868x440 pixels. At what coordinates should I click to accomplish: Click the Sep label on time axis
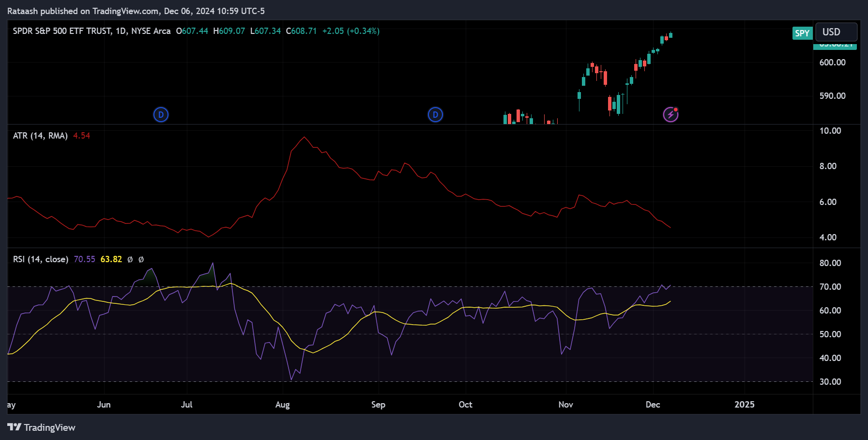[378, 405]
